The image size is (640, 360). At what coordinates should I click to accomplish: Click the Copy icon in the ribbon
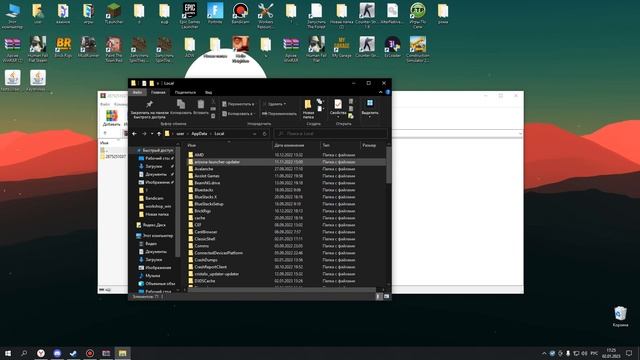click(181, 104)
